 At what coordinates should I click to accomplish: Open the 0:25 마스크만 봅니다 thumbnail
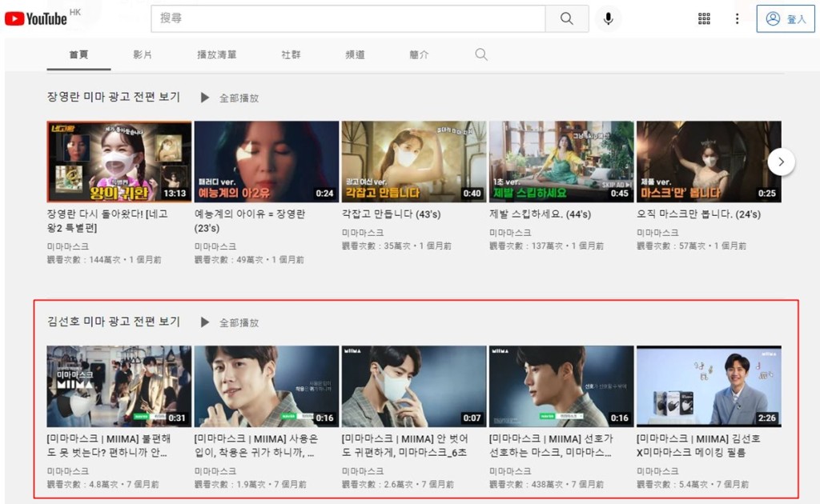point(709,162)
